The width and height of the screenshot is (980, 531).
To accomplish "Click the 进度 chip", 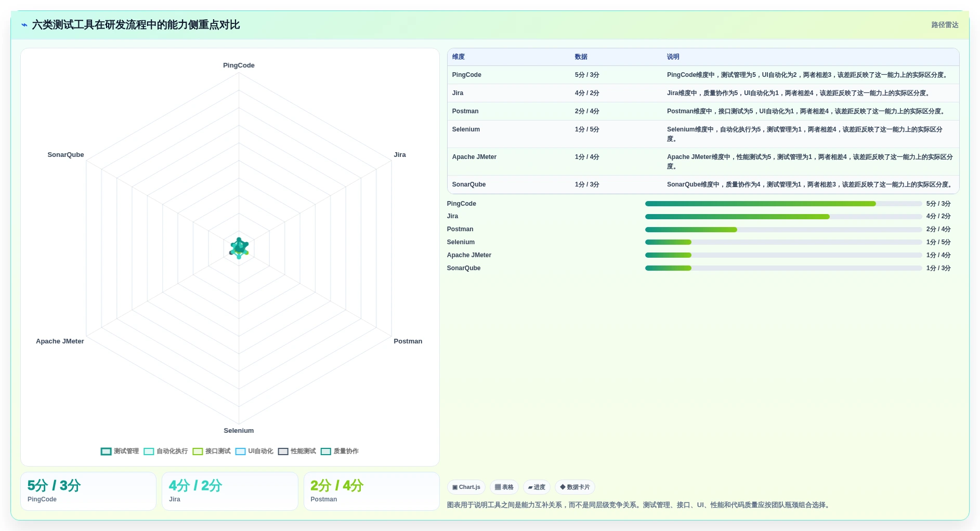I will [x=537, y=487].
